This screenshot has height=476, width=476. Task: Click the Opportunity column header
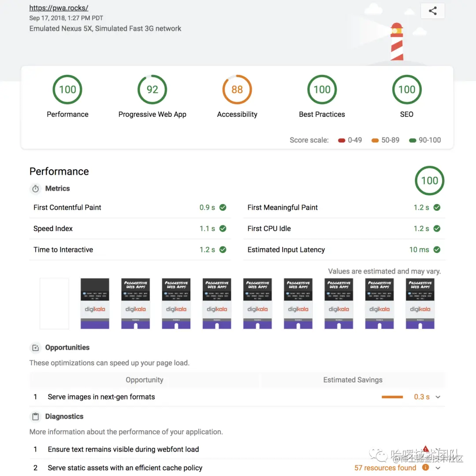coord(145,380)
